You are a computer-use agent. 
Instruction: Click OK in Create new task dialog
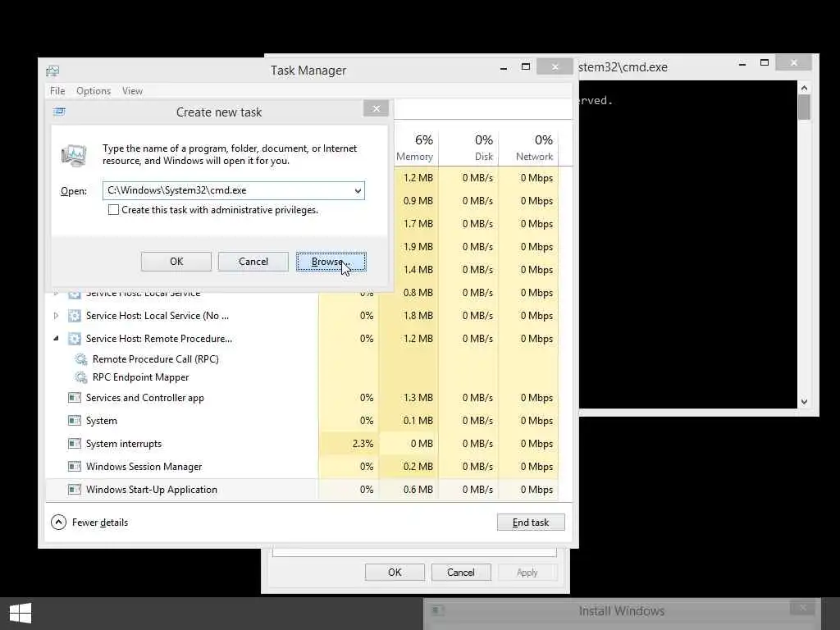point(176,262)
